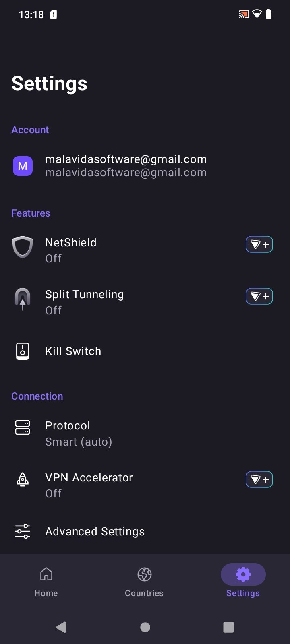
Task: Toggle the NetShield Off setting
Action: pyautogui.click(x=145, y=250)
